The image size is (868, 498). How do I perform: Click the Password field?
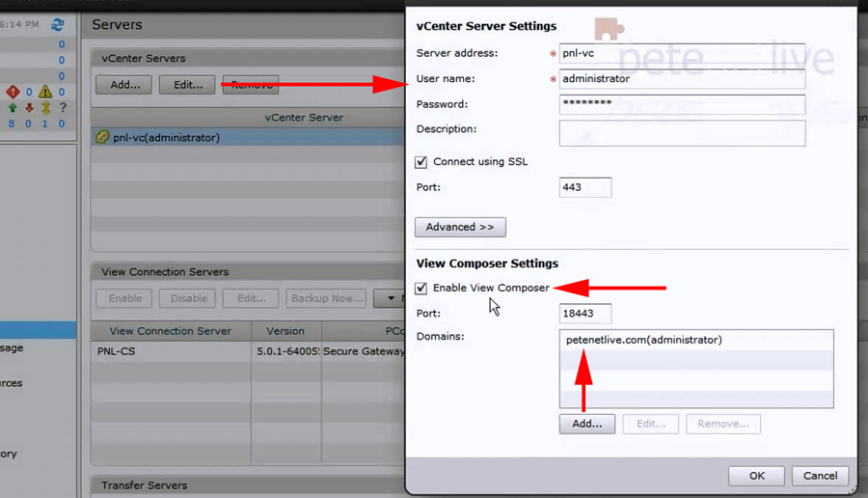(682, 104)
